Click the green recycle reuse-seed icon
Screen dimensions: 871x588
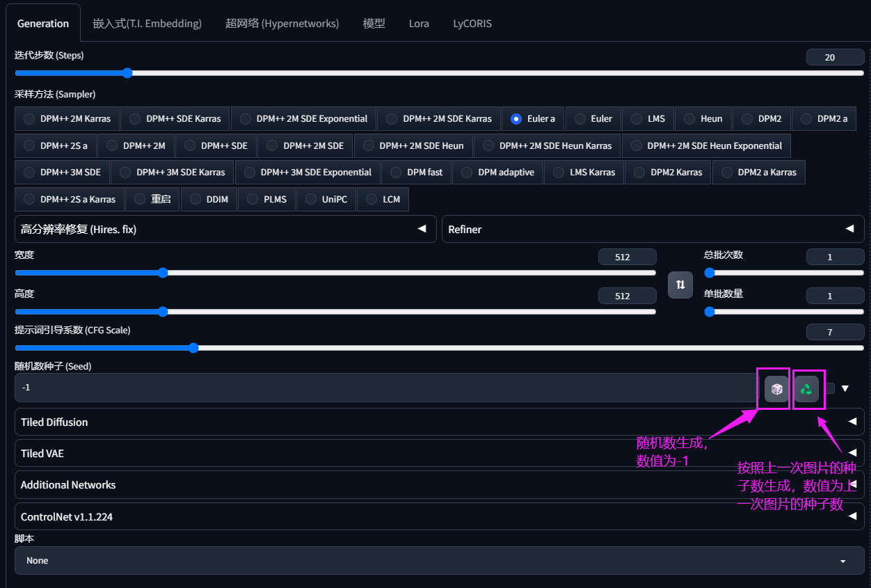click(x=806, y=389)
